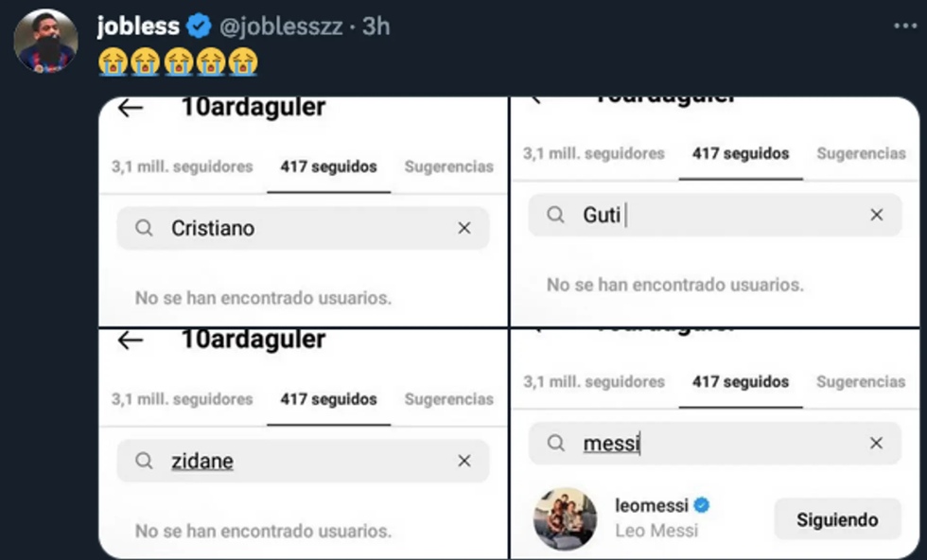Clear the Guti search with the X icon
Image resolution: width=927 pixels, height=560 pixels.
pyautogui.click(x=876, y=215)
